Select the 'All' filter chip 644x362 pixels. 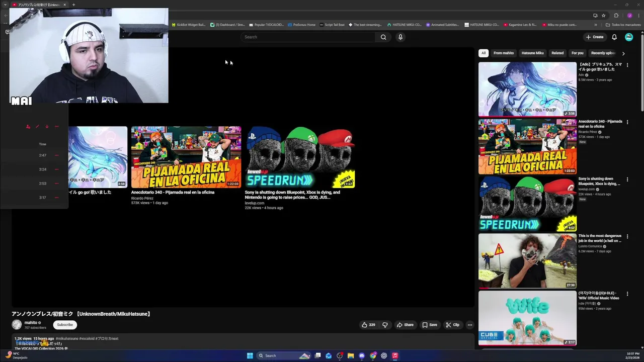484,53
